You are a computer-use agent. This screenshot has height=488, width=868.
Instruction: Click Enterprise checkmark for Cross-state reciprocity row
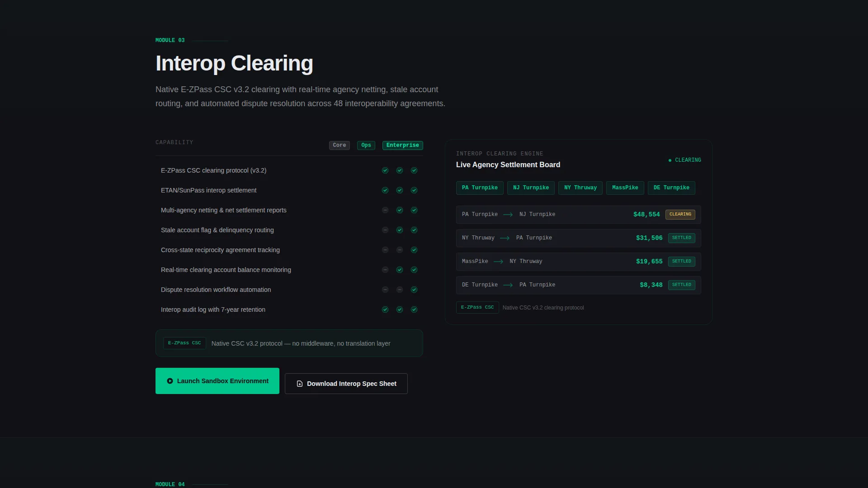tap(414, 250)
